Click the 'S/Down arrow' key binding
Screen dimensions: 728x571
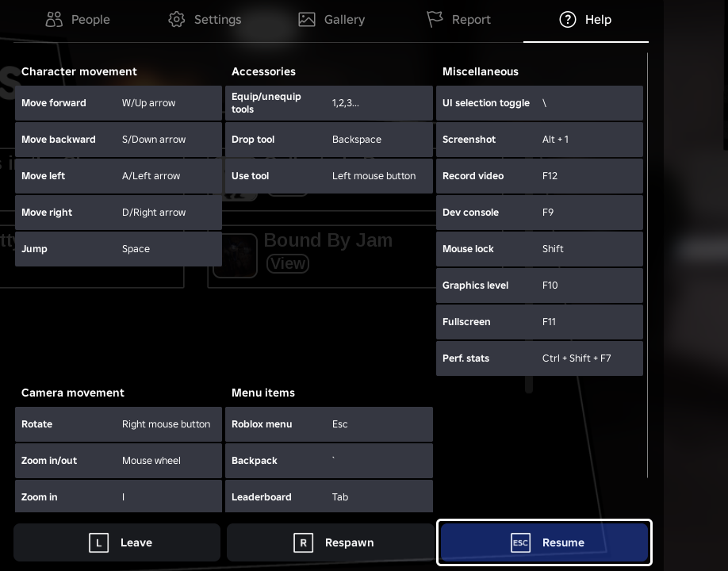154,140
